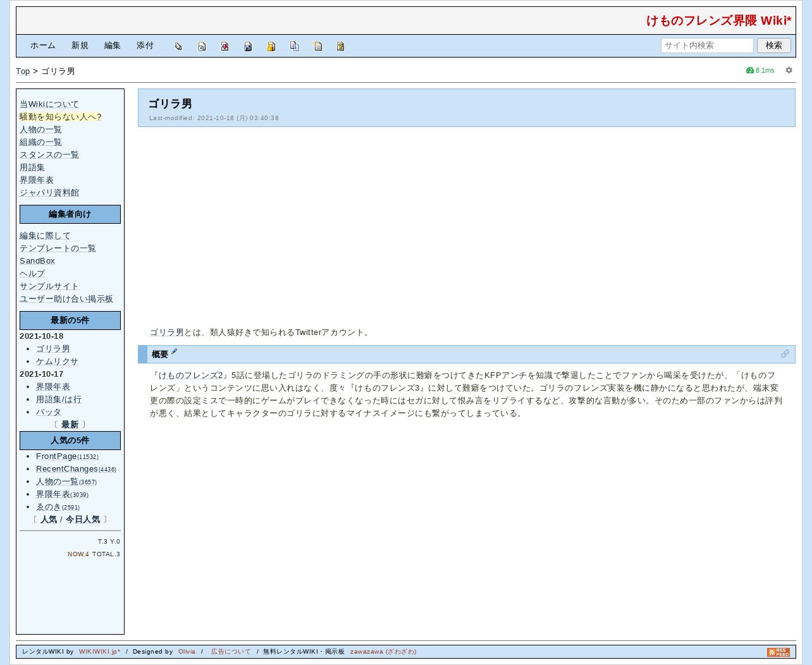
Task: Click the gear settings icon near breadcrumb
Action: [789, 70]
